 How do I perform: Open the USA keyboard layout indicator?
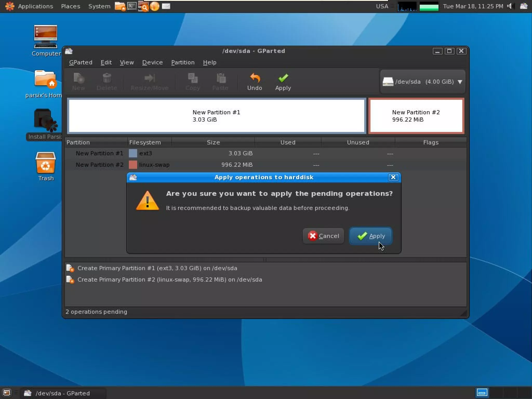(382, 6)
